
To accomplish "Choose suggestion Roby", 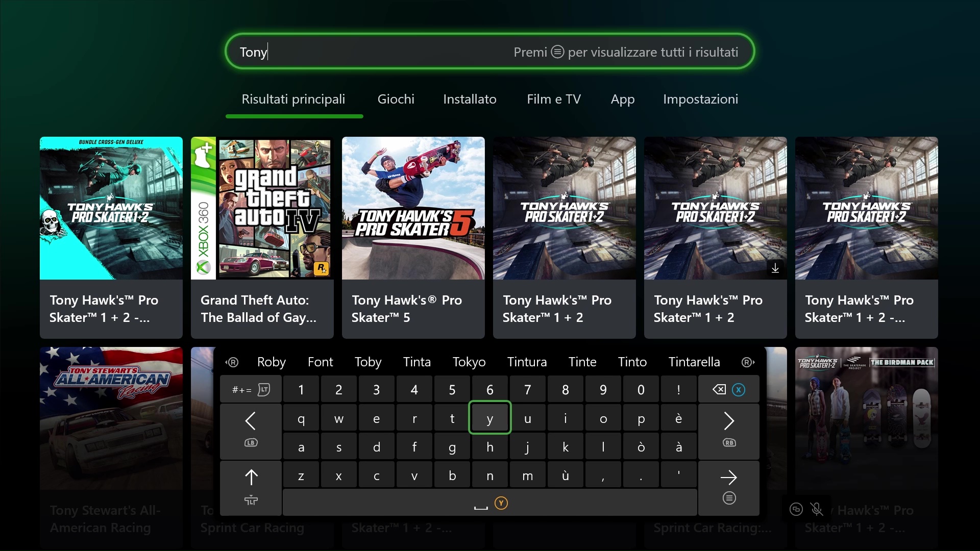I will 271,362.
